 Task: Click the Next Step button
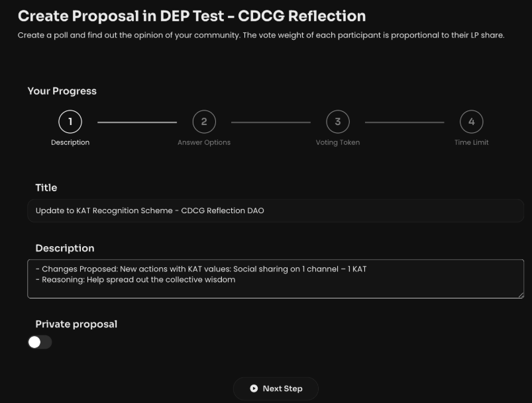[x=276, y=388]
